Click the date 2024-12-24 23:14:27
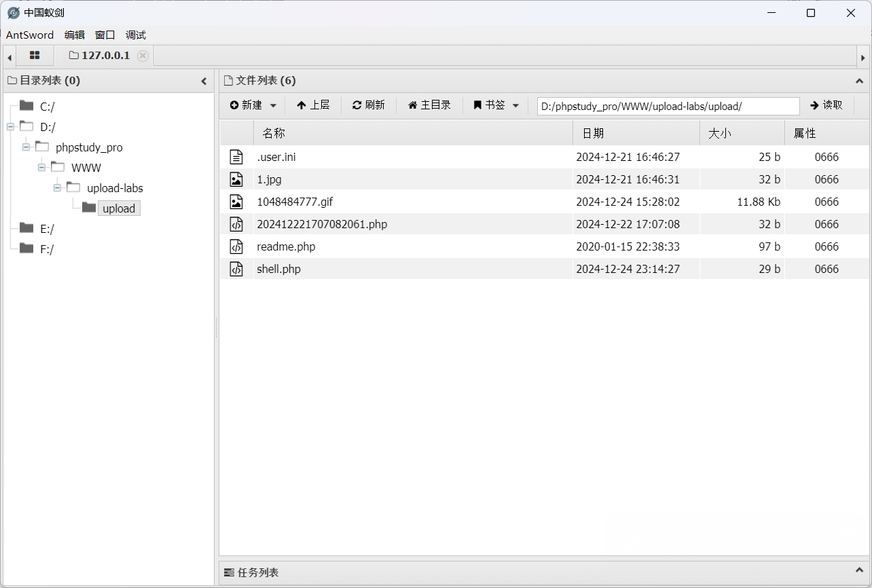Image resolution: width=872 pixels, height=588 pixels. [x=628, y=269]
